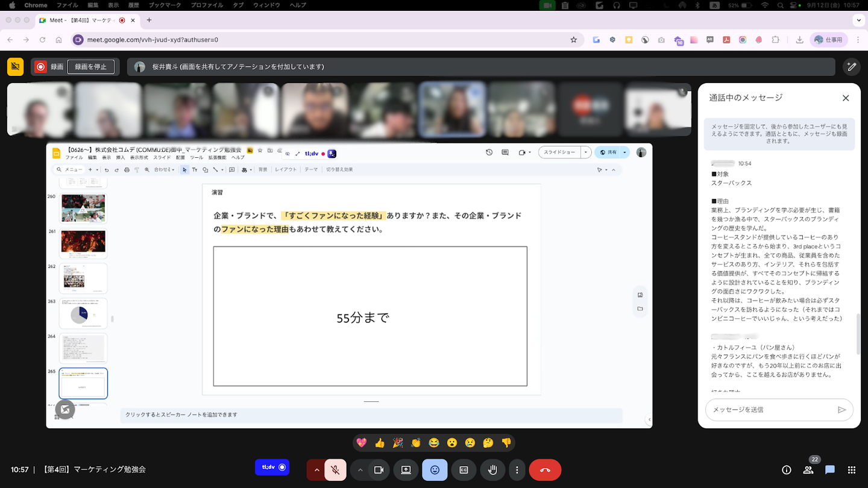
Task: Raise hand in the meeting
Action: coord(492,470)
